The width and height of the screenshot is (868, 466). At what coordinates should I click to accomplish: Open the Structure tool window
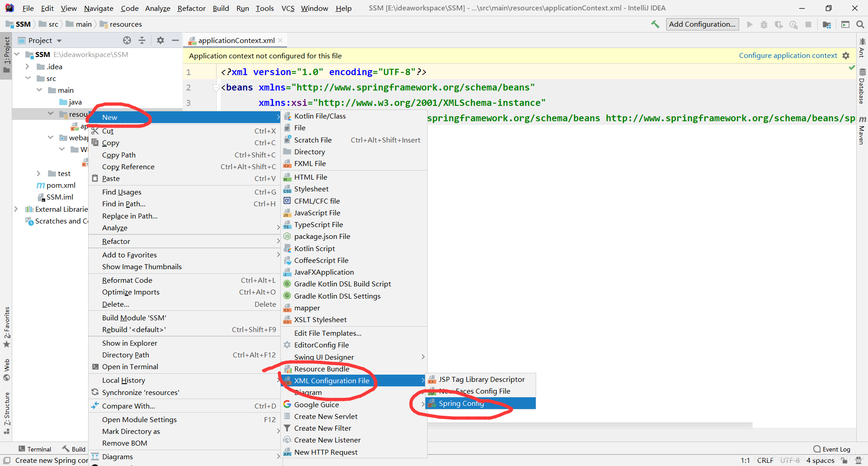pyautogui.click(x=6, y=413)
